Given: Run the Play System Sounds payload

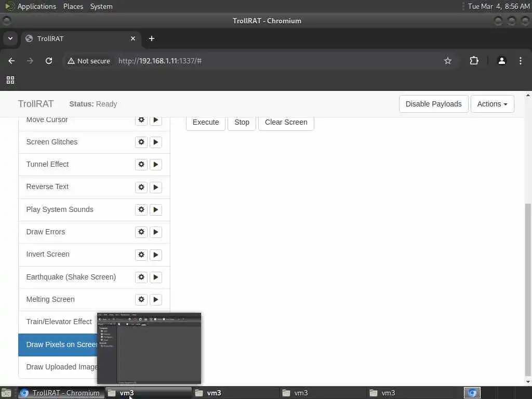Looking at the screenshot, I should coord(156,209).
